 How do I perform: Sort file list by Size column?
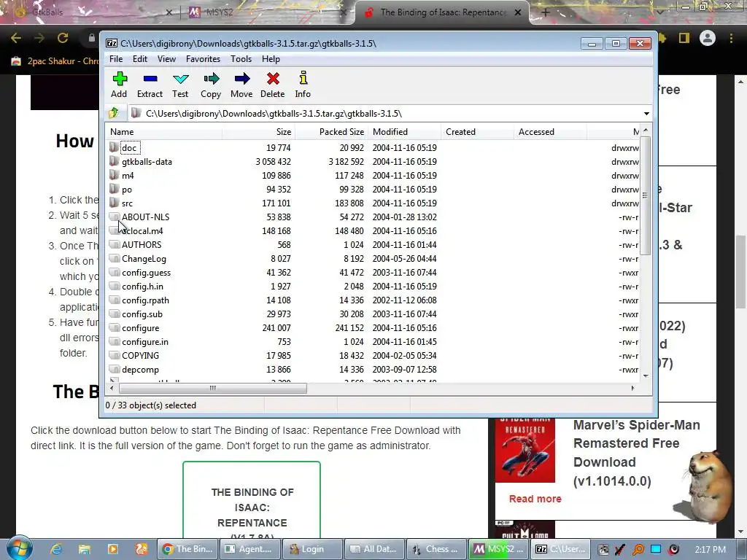[x=258, y=132]
